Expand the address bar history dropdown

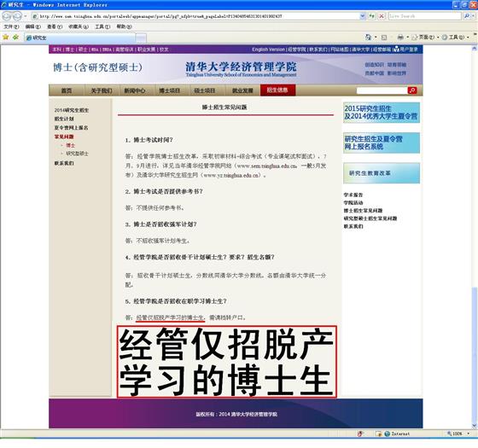pyautogui.click(x=363, y=16)
